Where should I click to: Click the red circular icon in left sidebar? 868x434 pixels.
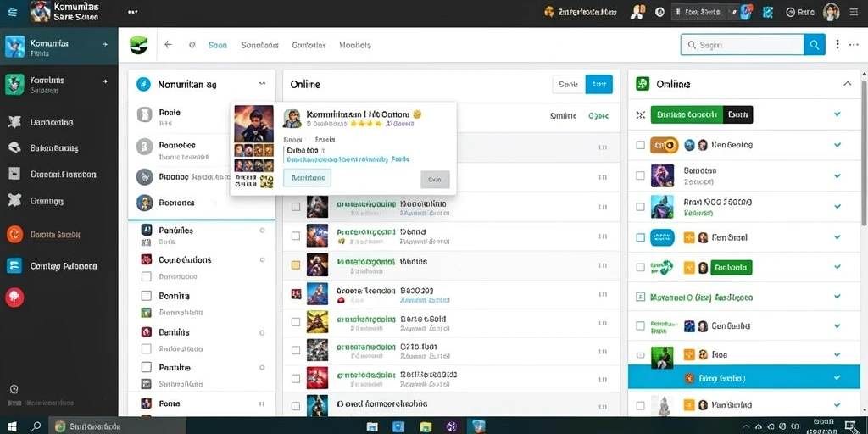tap(14, 298)
